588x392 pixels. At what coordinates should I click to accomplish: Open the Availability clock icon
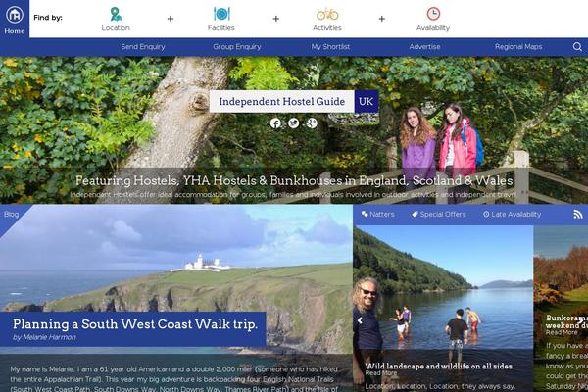433,14
